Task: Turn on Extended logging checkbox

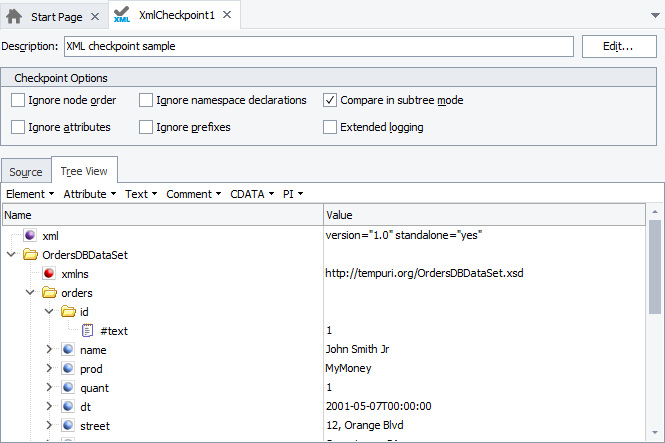Action: pyautogui.click(x=330, y=127)
